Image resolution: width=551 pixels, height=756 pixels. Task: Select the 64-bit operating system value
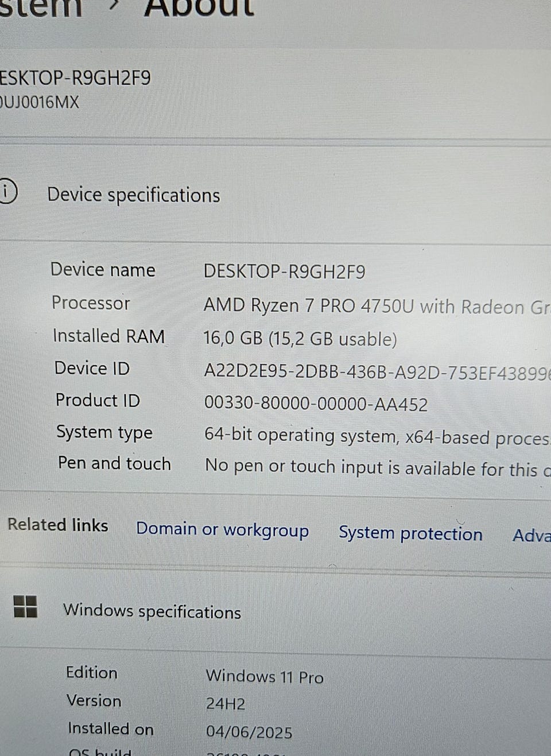pos(377,437)
